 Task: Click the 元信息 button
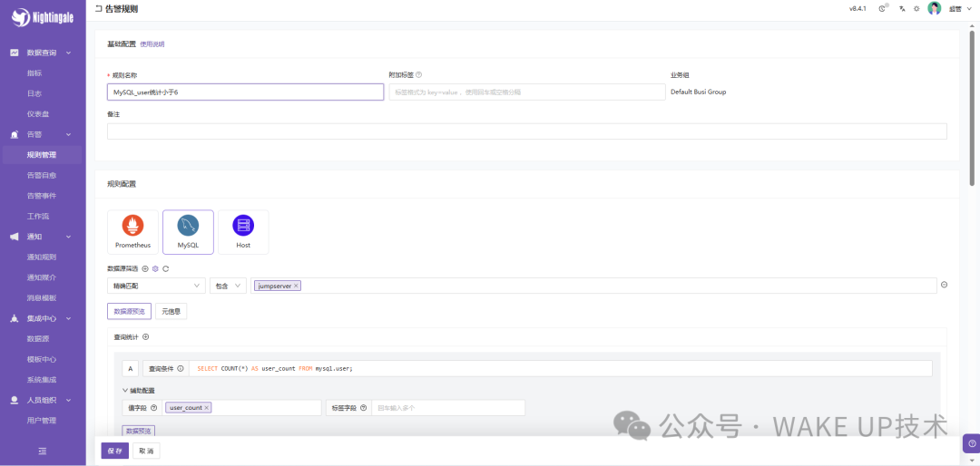click(x=171, y=311)
